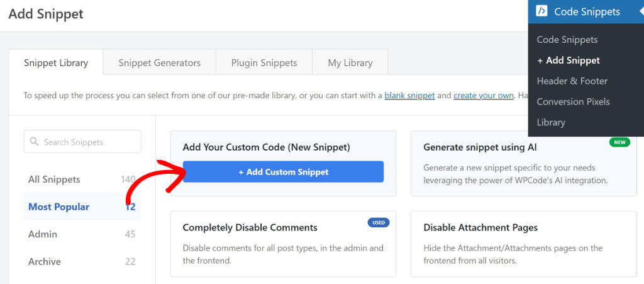Select the Most Popular category
The height and width of the screenshot is (284, 644).
82,207
